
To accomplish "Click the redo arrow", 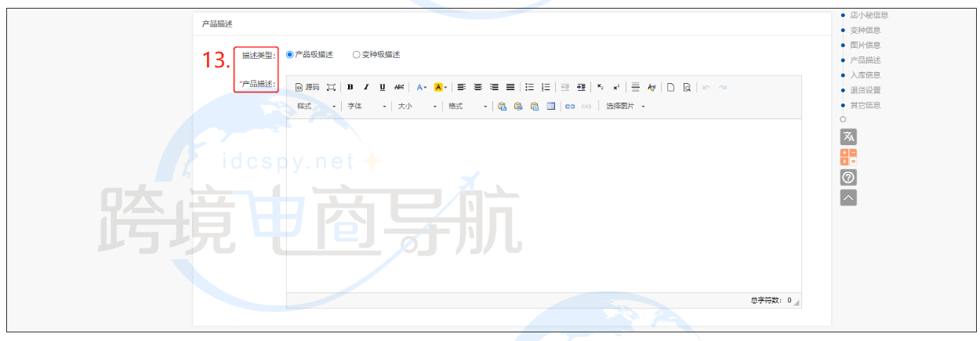I will (723, 87).
